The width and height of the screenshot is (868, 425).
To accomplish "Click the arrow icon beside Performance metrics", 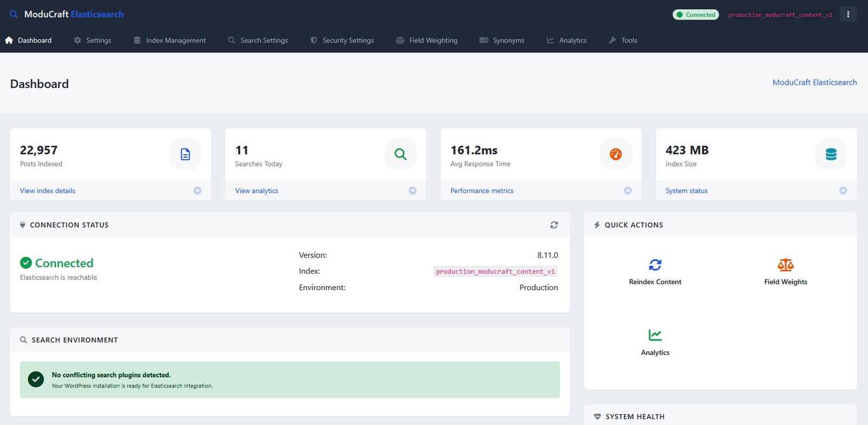I will (x=628, y=191).
